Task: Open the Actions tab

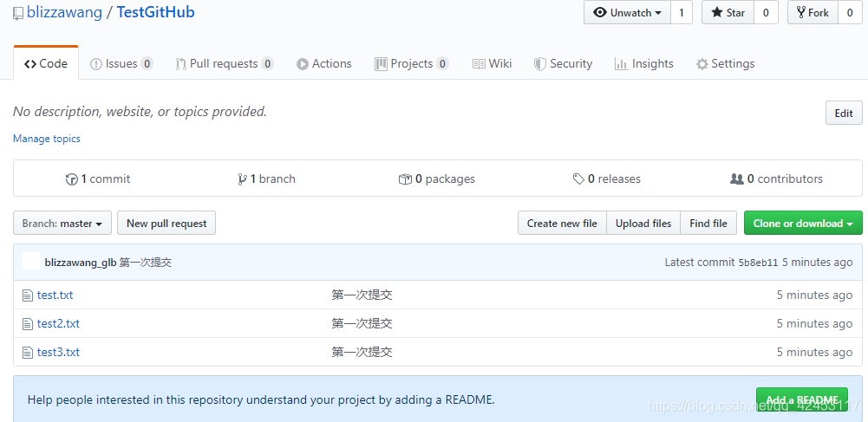Action: [x=323, y=63]
